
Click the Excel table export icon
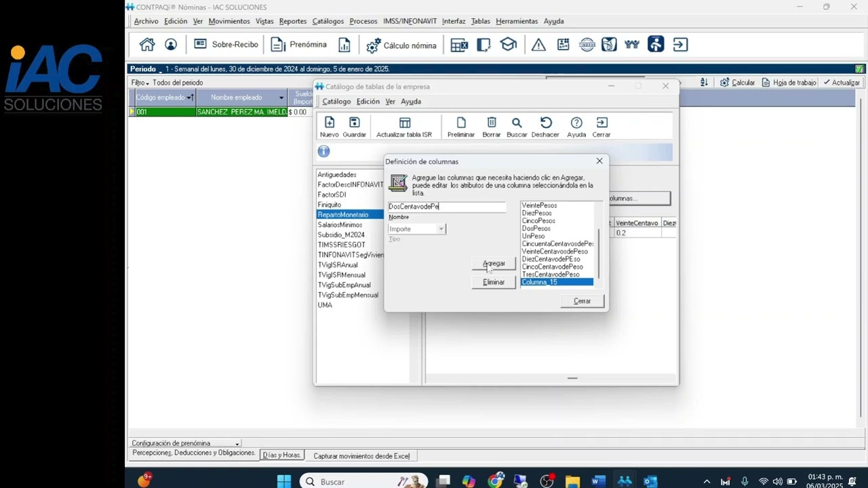pyautogui.click(x=459, y=45)
